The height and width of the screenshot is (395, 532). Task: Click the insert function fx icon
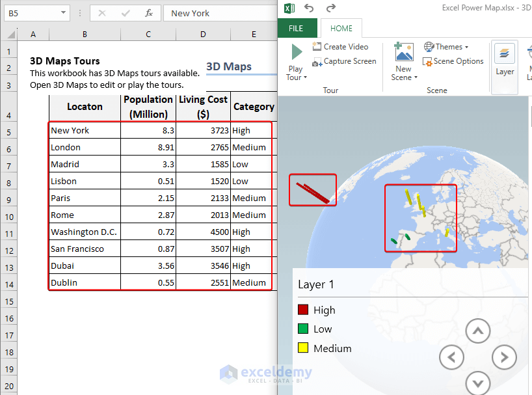(x=149, y=13)
